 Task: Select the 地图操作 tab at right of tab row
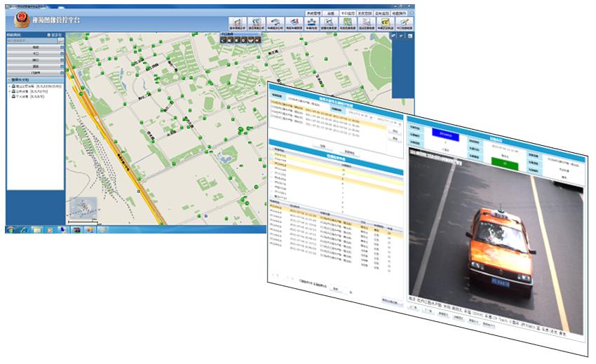coord(399,13)
